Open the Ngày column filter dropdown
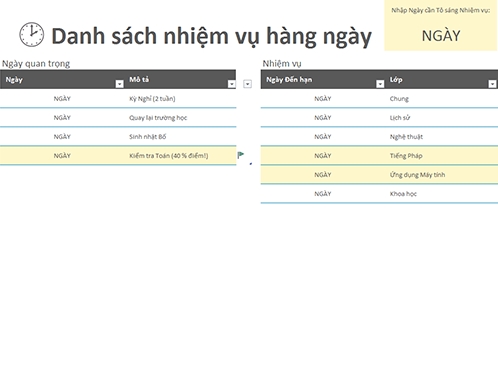This screenshot has width=498, height=382. [119, 84]
